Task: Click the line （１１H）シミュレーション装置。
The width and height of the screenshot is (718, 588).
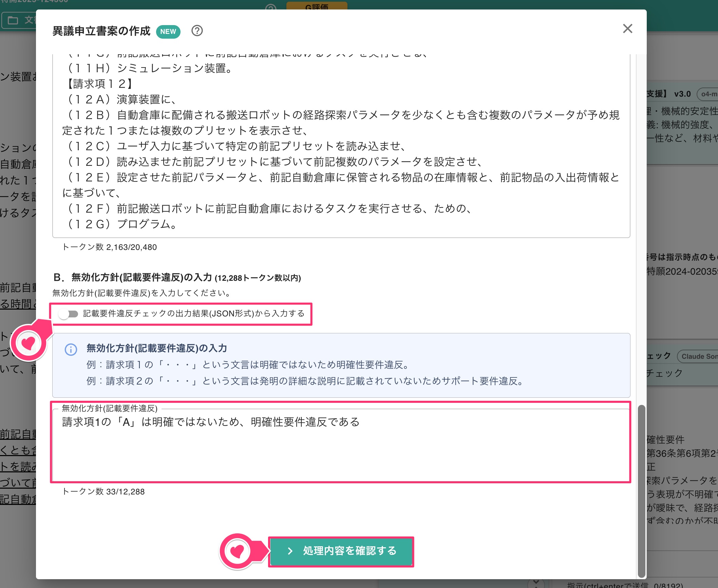Action: coord(148,68)
